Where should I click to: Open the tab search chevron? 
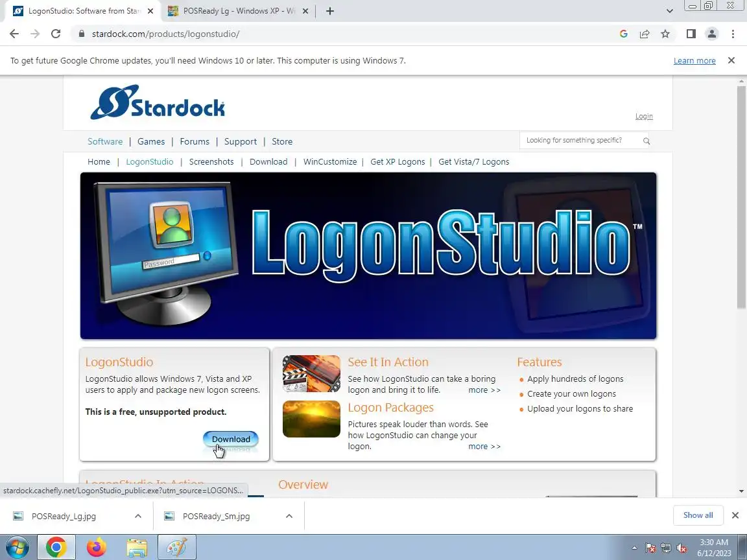669,11
